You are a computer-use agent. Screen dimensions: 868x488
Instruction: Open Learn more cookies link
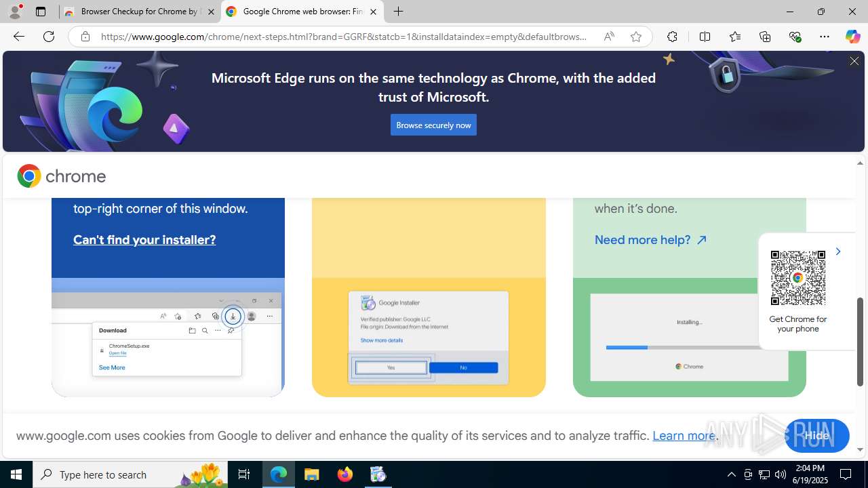pyautogui.click(x=684, y=436)
